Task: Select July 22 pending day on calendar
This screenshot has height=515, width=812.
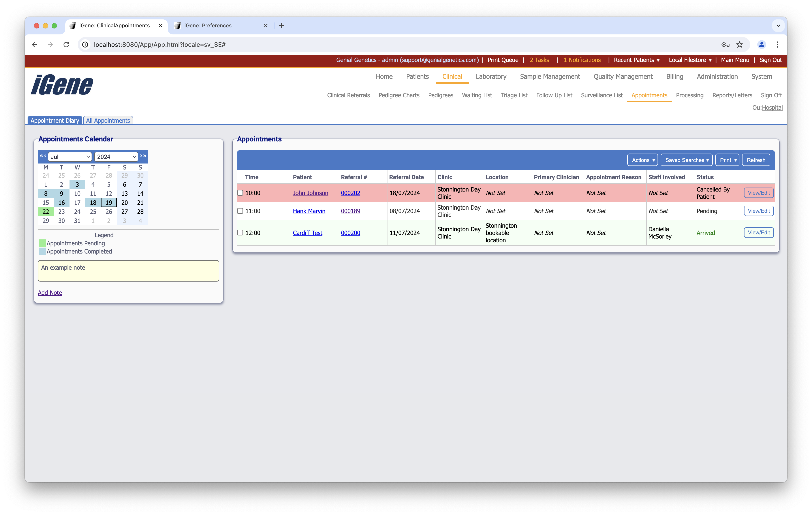Action: click(46, 212)
